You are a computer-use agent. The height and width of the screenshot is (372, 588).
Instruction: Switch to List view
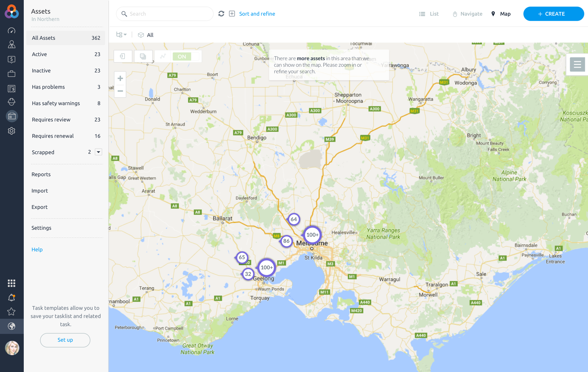coord(429,14)
